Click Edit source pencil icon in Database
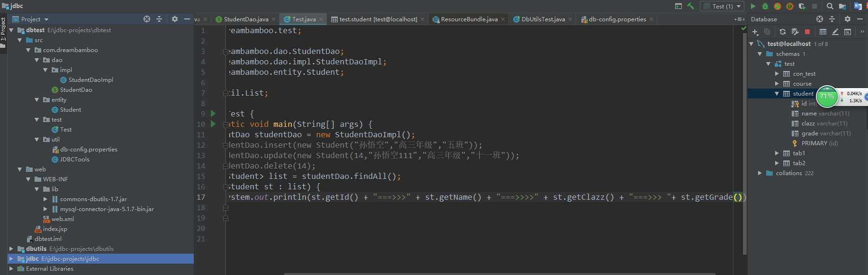Image resolution: width=868 pixels, height=275 pixels. pyautogui.click(x=835, y=32)
